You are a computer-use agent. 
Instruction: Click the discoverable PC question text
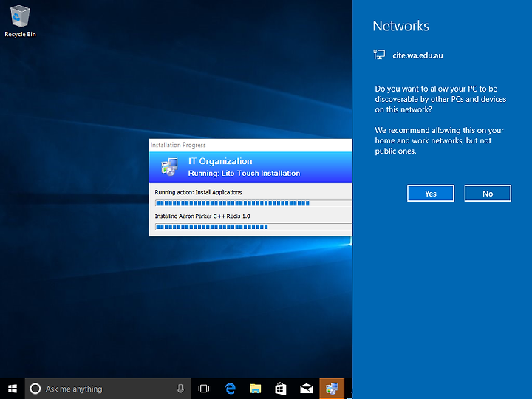(440, 99)
